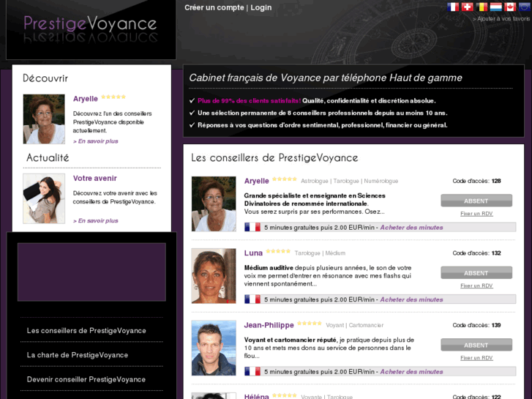Viewport: 532px width, 399px height.
Task: Open Jean-Philippe's profile name link
Action: (269, 325)
